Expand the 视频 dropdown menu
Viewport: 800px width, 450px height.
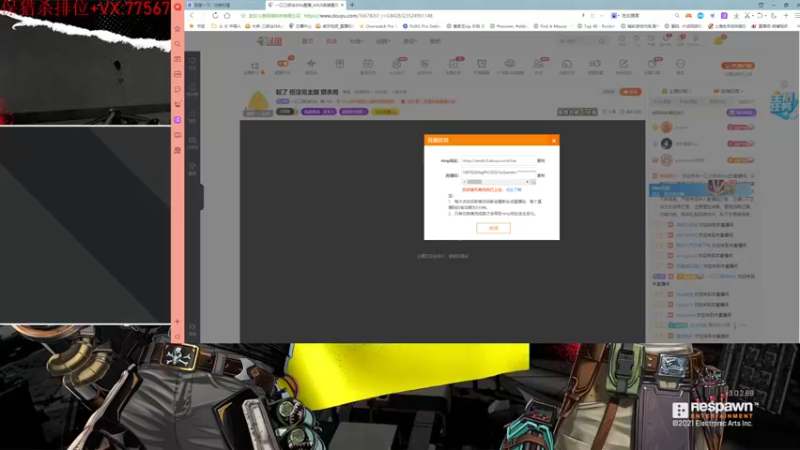point(383,41)
